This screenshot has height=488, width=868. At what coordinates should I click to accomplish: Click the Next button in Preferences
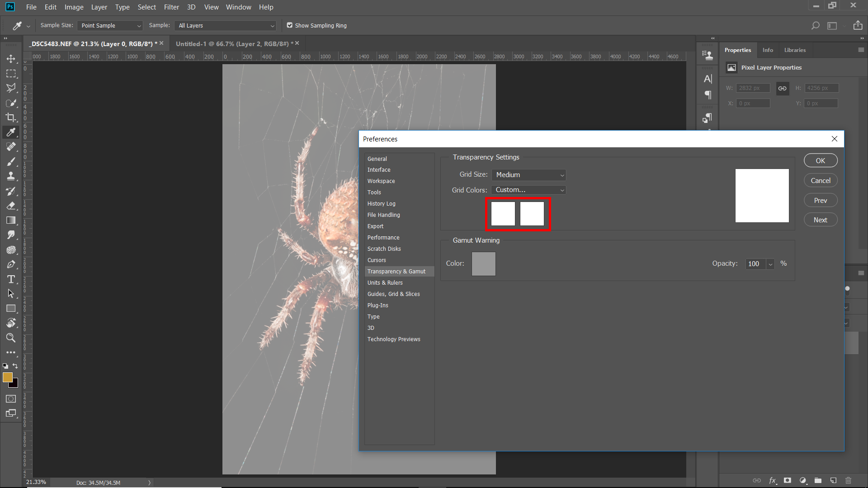820,220
